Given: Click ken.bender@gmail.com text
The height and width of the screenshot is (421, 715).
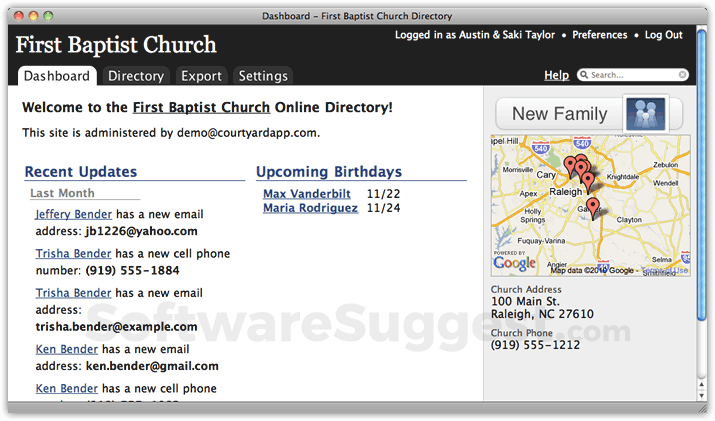Looking at the screenshot, I should 152,366.
